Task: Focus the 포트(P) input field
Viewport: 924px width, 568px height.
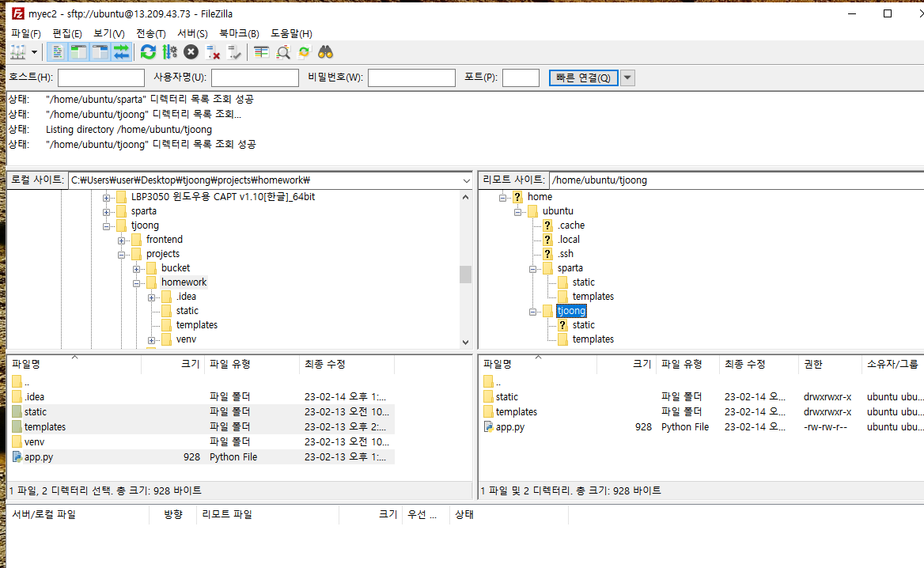Action: click(x=521, y=78)
